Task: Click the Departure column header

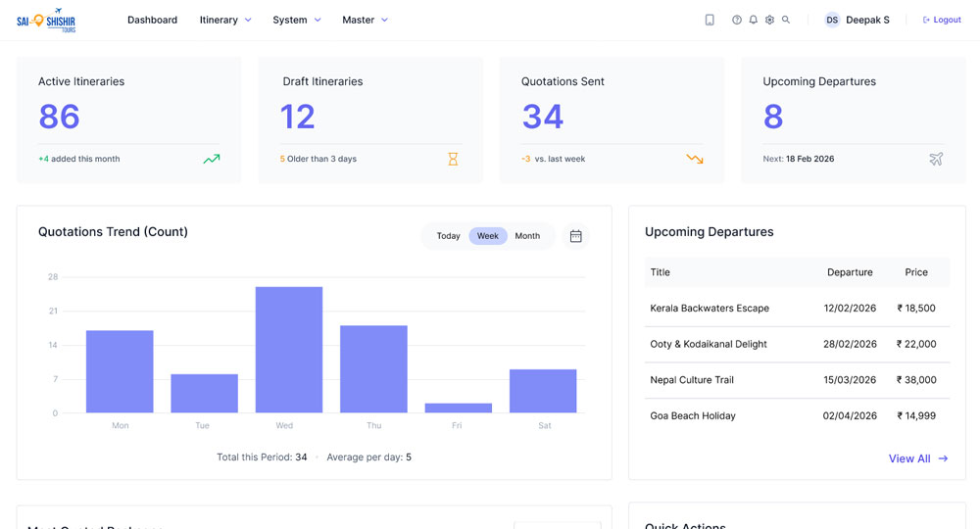Action: point(850,272)
